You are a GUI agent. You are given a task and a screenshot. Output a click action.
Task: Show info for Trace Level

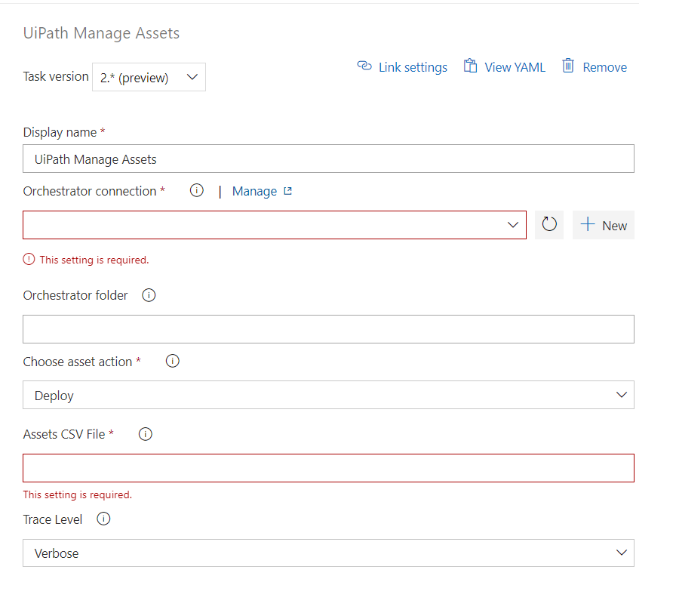tap(103, 519)
